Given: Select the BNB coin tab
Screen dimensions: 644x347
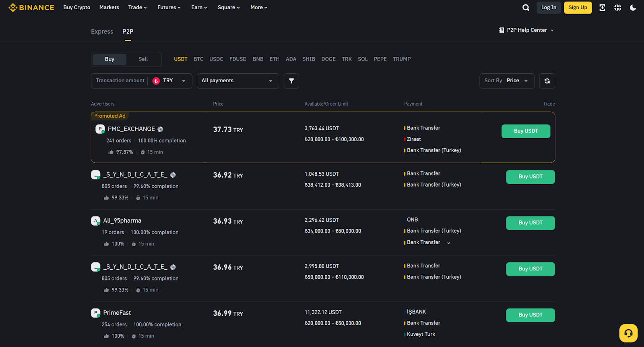Looking at the screenshot, I should tap(258, 59).
